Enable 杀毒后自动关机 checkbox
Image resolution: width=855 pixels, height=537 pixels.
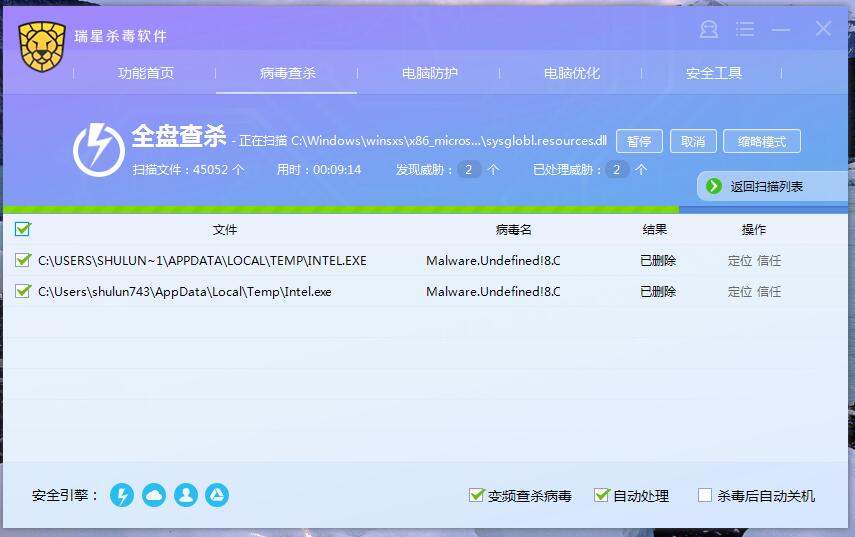pyautogui.click(x=705, y=495)
